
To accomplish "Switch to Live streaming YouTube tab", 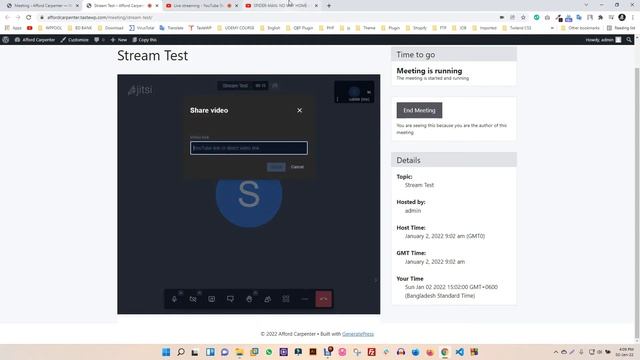I will tap(198, 6).
